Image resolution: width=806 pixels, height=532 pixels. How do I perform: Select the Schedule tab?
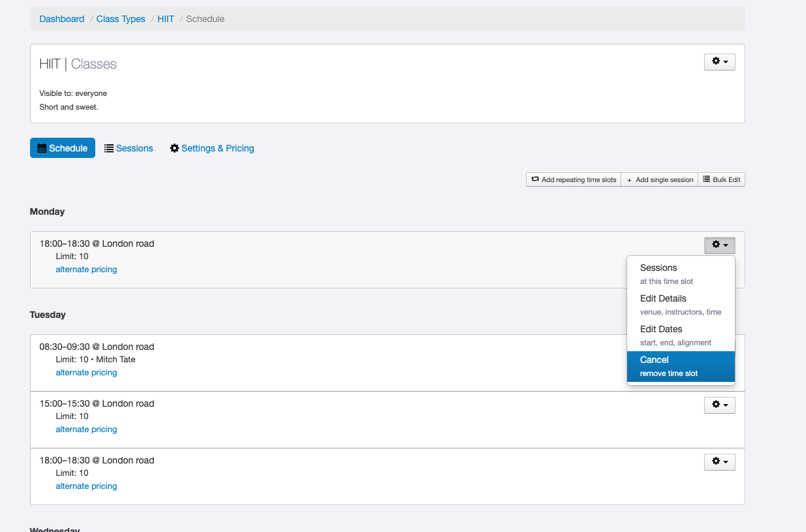pyautogui.click(x=63, y=148)
